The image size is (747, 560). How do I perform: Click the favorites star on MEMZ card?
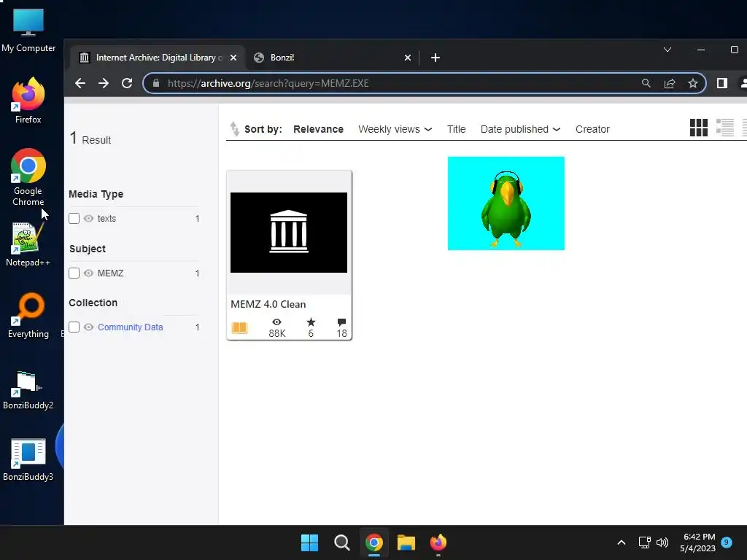point(311,322)
